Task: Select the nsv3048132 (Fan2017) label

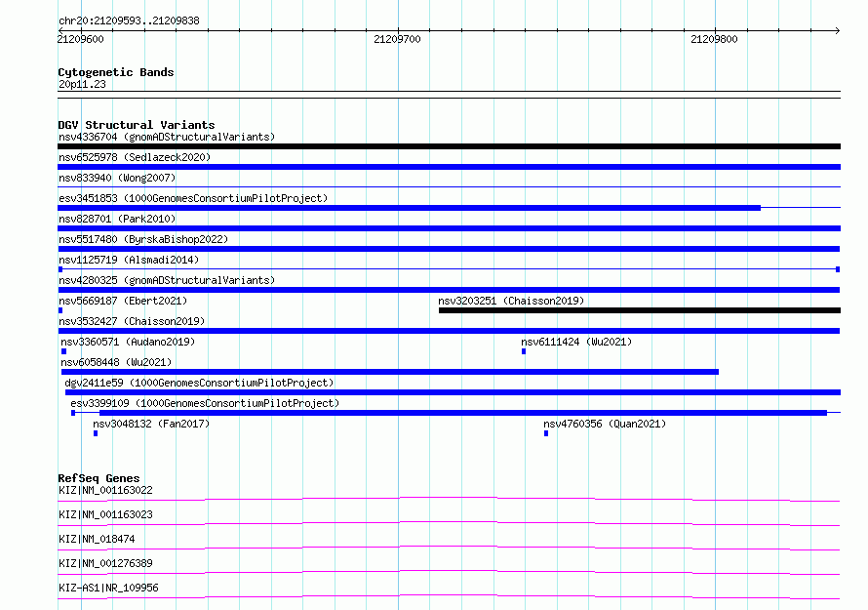Action: click(x=151, y=424)
